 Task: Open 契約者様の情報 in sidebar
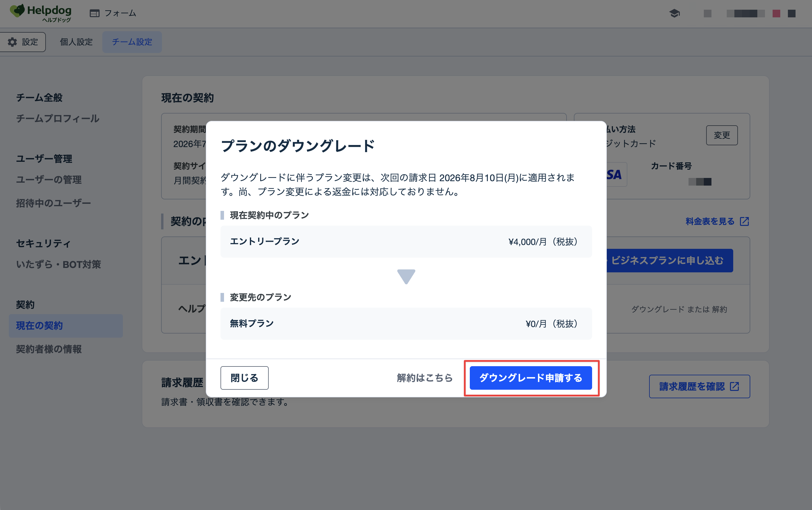pos(49,349)
